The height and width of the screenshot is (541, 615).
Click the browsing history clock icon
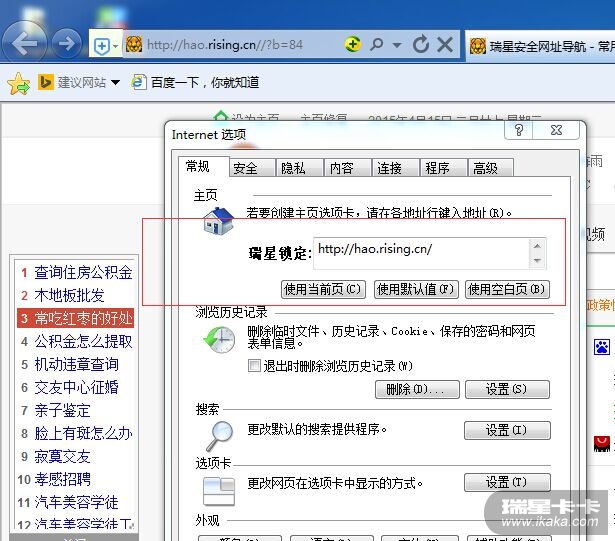pyautogui.click(x=219, y=339)
